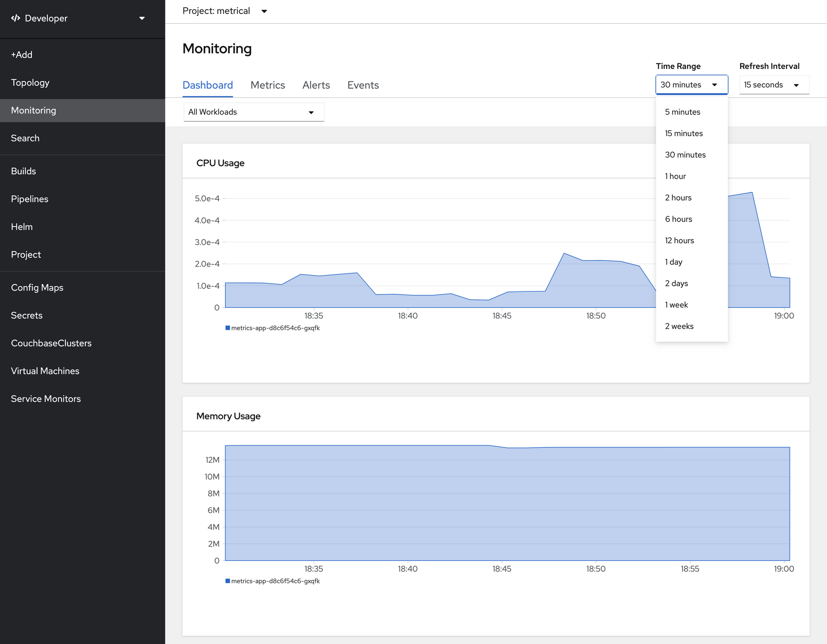Image resolution: width=827 pixels, height=644 pixels.
Task: Click the Memory Usage legend color square
Action: point(227,581)
